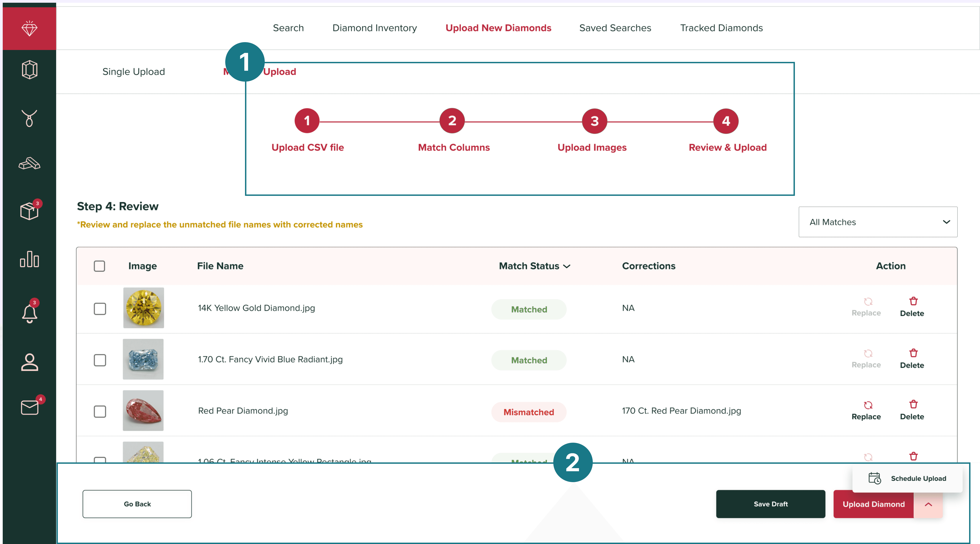The width and height of the screenshot is (980, 544).
Task: Open the necklace jewelry sidebar icon
Action: point(29,118)
